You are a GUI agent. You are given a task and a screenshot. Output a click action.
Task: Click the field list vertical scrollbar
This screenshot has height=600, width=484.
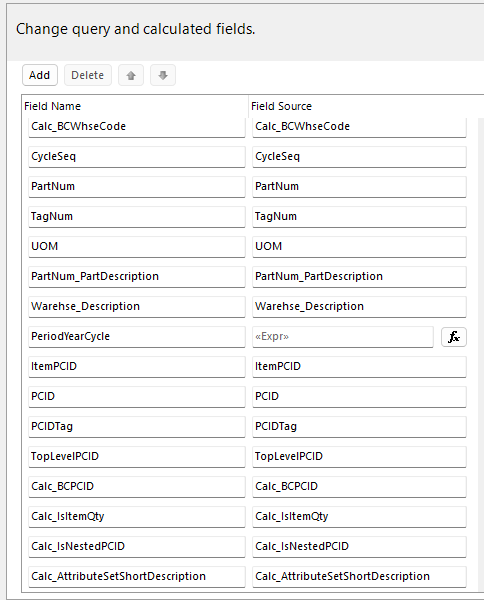(481, 355)
